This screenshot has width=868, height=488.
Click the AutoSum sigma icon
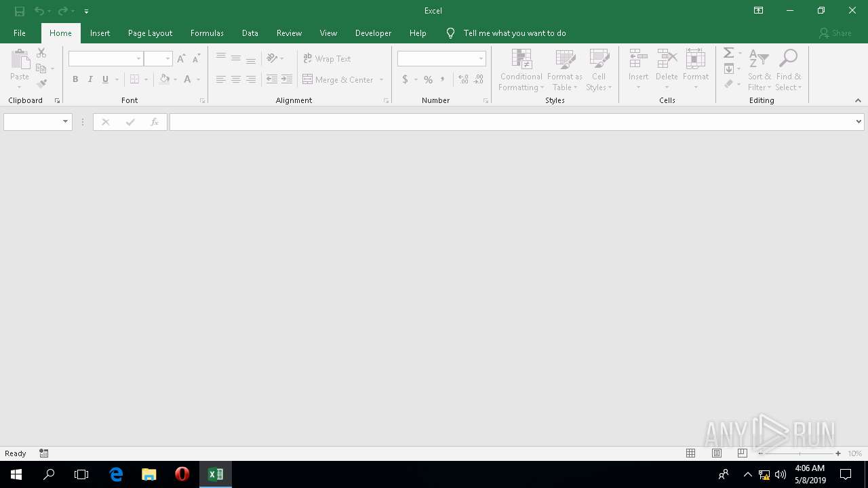point(728,53)
